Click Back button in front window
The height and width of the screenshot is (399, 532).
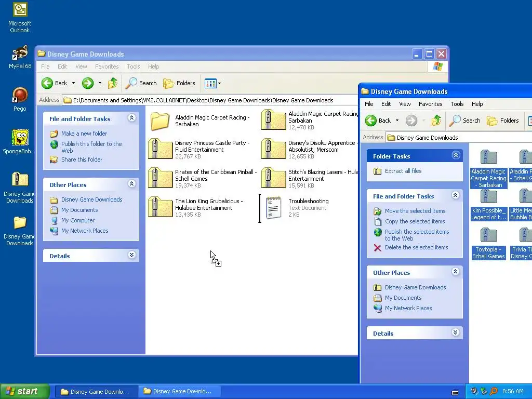coord(378,121)
